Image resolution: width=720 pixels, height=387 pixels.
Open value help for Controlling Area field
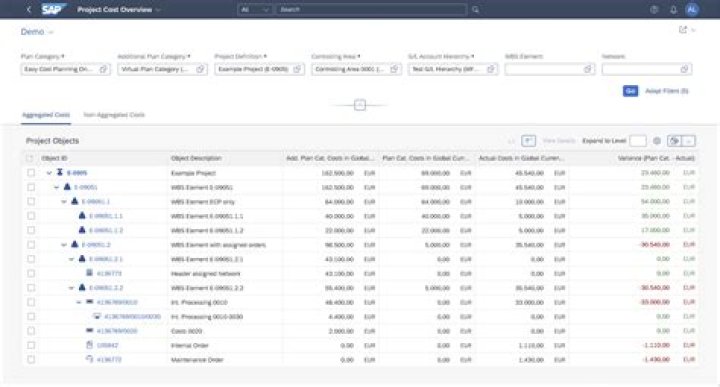[394, 69]
